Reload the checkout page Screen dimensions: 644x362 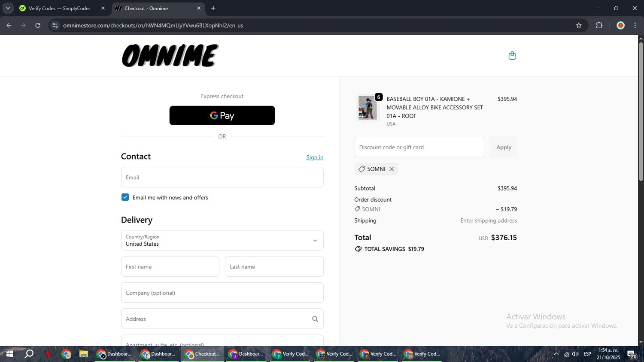(38, 25)
